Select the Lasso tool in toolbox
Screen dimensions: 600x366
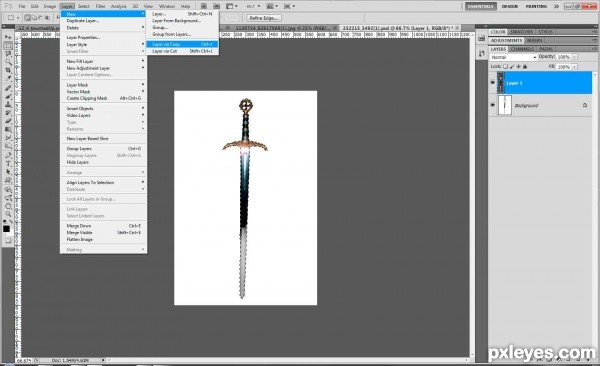point(8,54)
